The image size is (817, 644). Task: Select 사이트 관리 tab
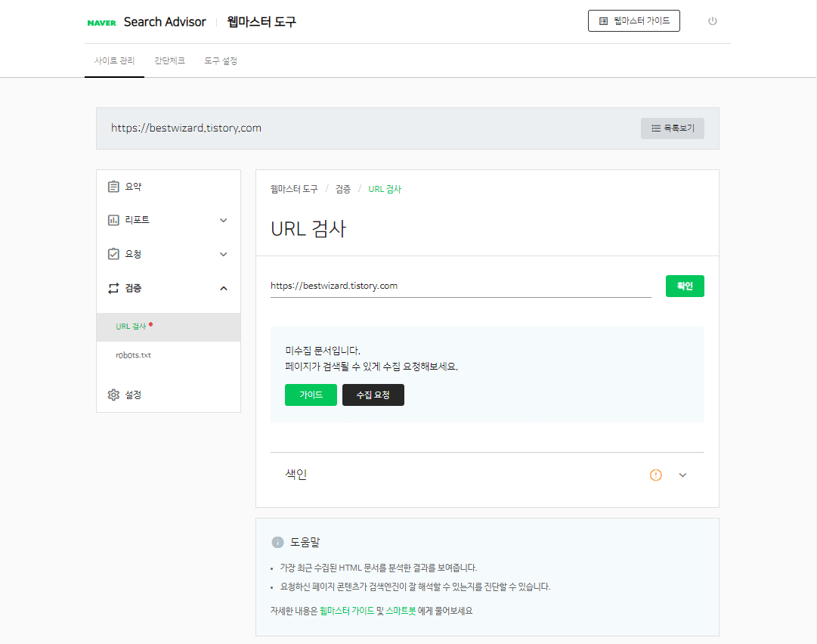[114, 60]
